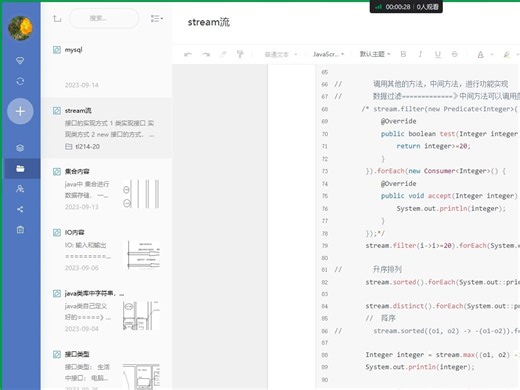
Task: Open the IO内容 note
Action: 107,250
